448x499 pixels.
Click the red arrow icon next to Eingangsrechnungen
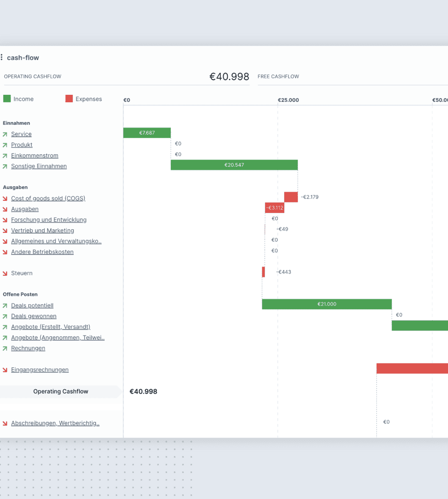5,370
